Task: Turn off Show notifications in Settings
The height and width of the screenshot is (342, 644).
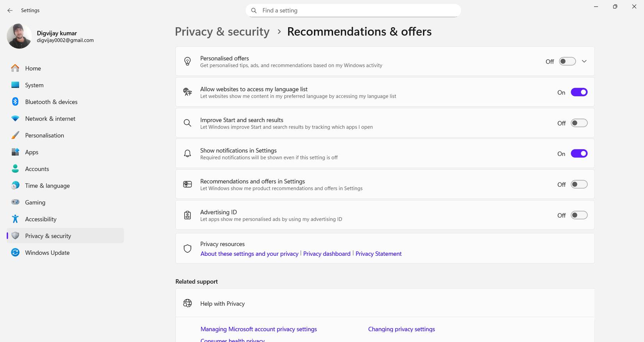Action: click(x=579, y=154)
